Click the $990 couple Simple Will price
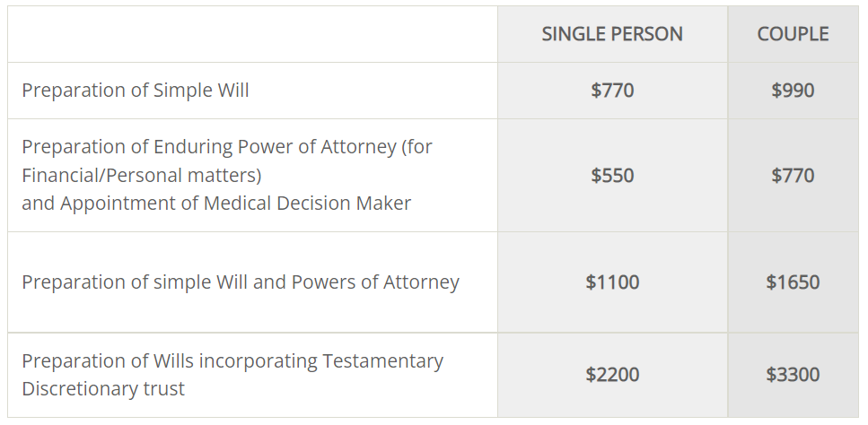 (x=793, y=91)
